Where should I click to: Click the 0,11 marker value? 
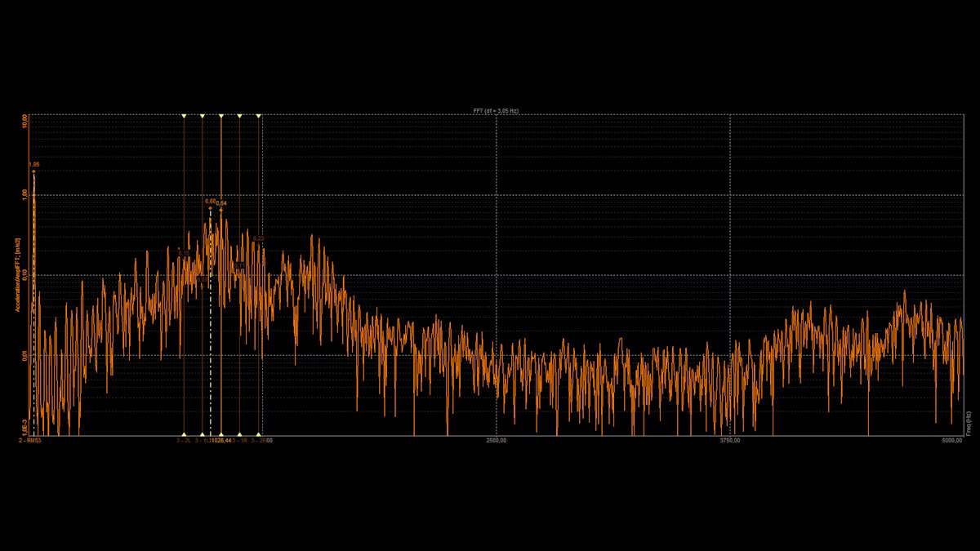(x=239, y=265)
